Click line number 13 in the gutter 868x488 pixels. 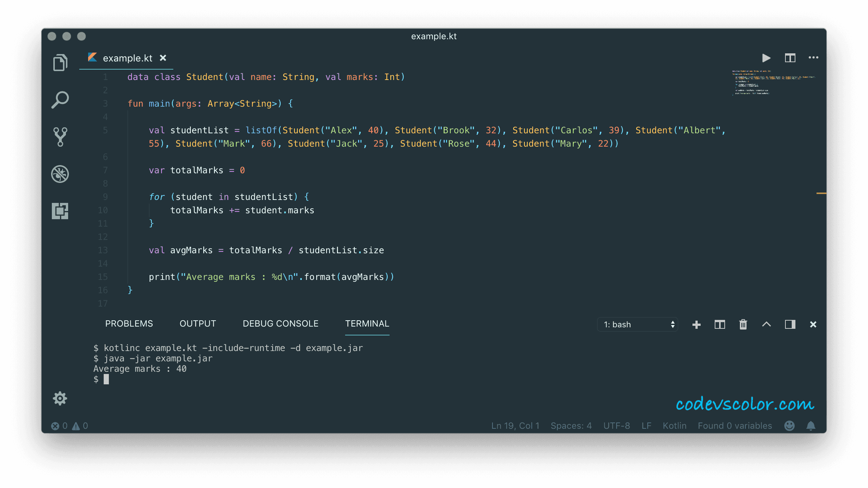coord(103,250)
